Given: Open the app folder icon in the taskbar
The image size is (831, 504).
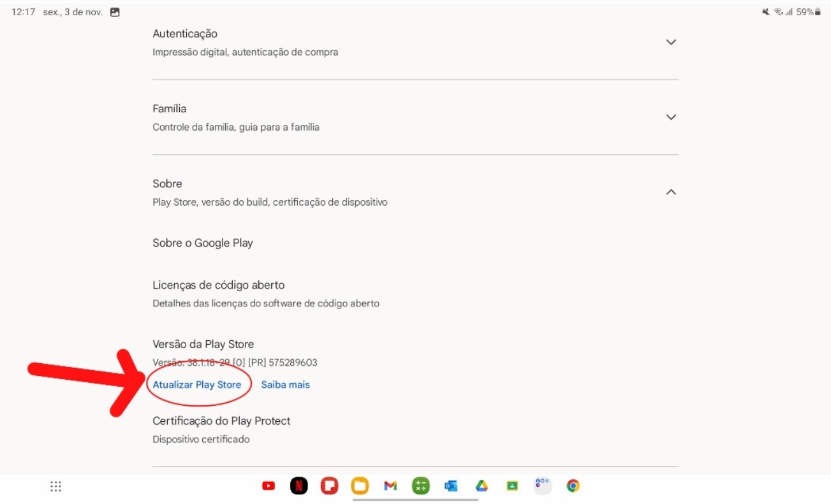Looking at the screenshot, I should coord(542,486).
